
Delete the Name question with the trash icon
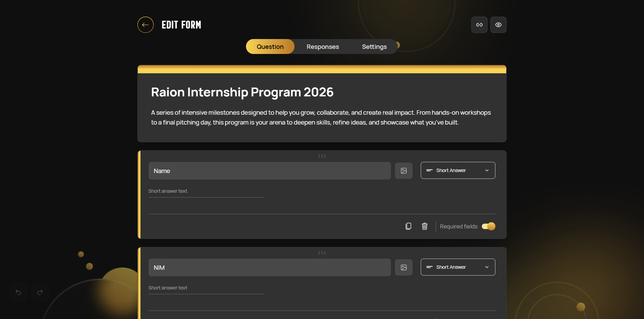[x=424, y=226]
